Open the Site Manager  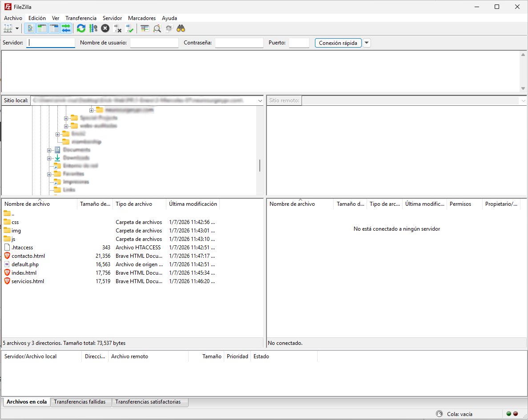8,28
